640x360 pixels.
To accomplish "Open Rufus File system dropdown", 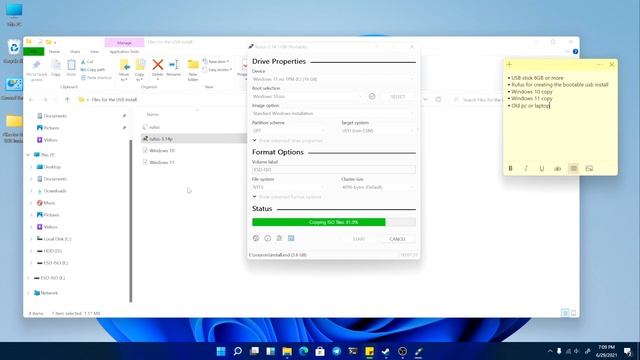I will pos(289,187).
